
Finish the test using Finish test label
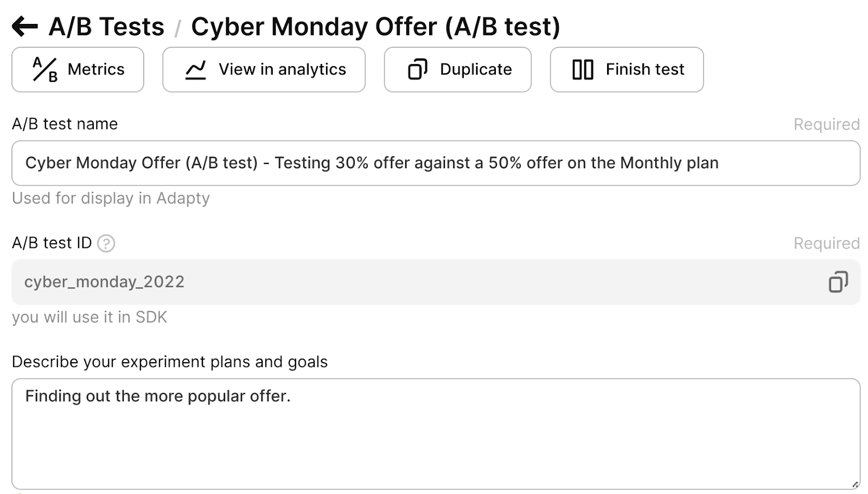645,69
